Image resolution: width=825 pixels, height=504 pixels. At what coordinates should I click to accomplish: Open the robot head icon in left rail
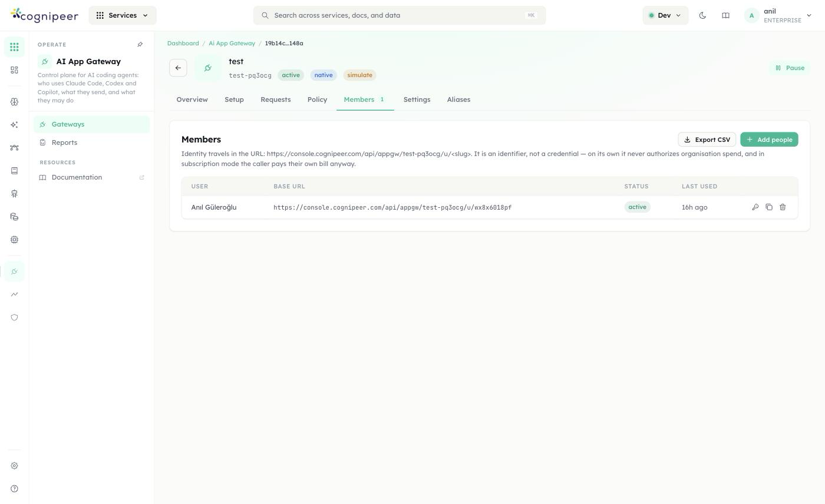coord(14,194)
